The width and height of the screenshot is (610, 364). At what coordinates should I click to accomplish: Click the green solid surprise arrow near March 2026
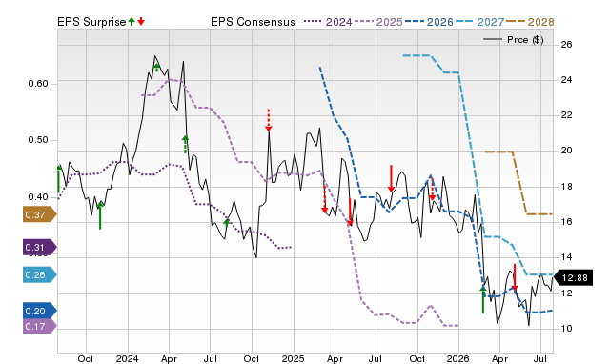(x=483, y=300)
